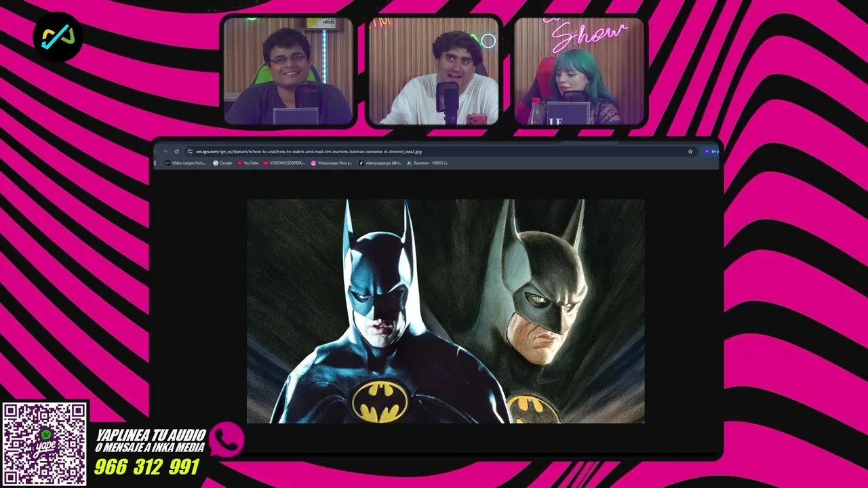Click the browser forward arrow button

(165, 152)
